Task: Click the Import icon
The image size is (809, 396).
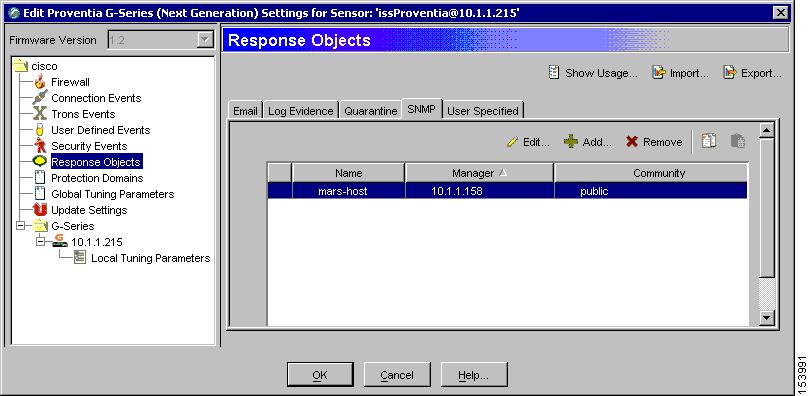Action: click(x=659, y=73)
